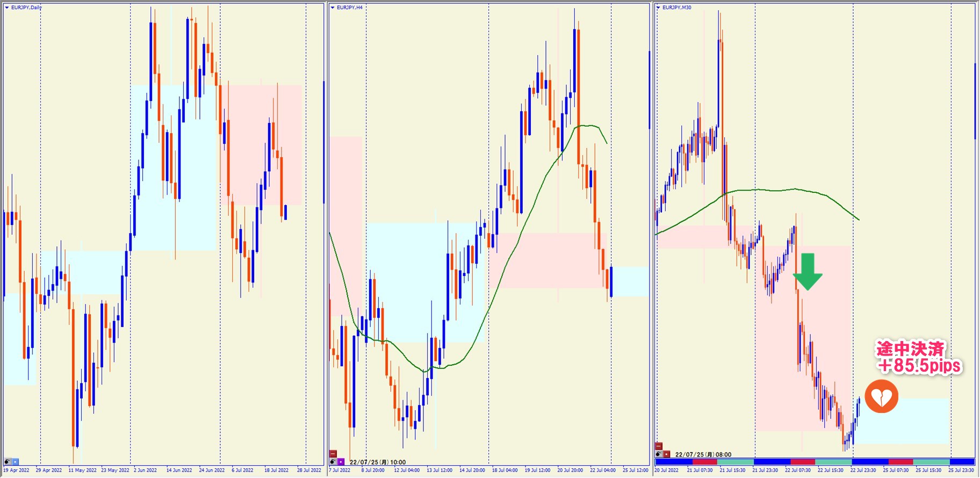Click the light-blue square button in Daily chart
Viewport: 980px width, 478px height.
coord(16,462)
